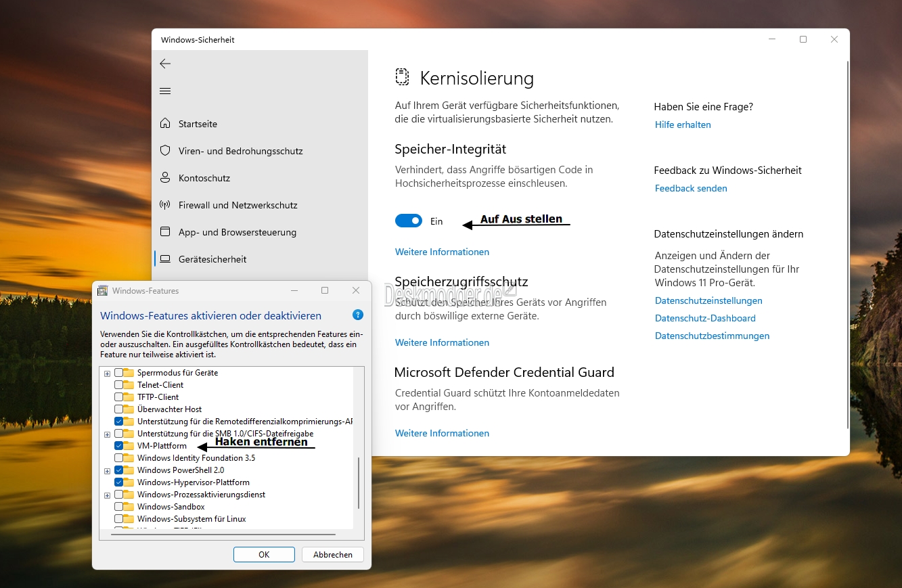Check the Überwachter Host checkbox
The height and width of the screenshot is (588, 902).
(x=119, y=409)
